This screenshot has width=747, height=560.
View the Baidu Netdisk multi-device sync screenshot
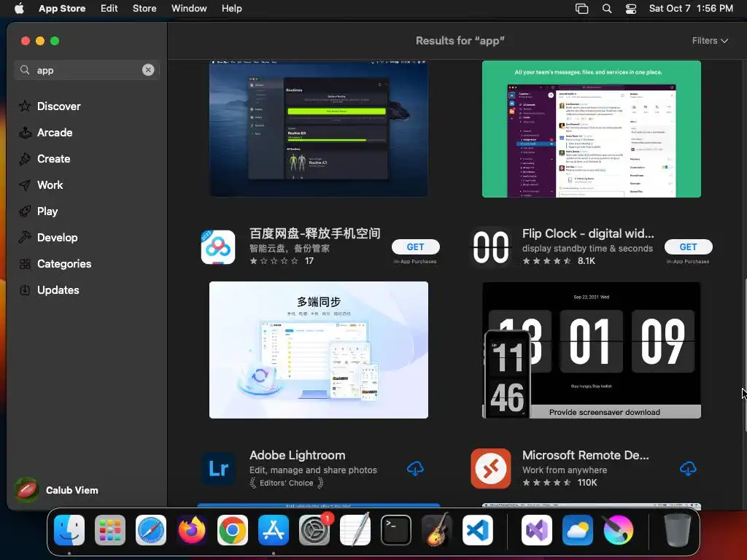pos(319,350)
